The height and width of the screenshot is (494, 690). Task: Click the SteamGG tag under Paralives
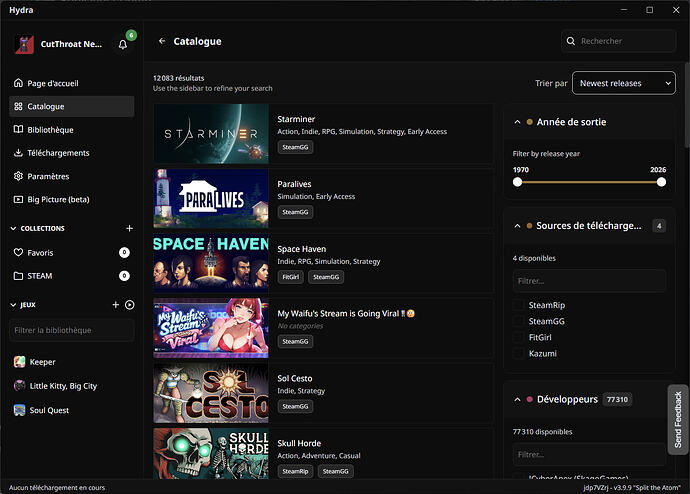[x=295, y=212]
